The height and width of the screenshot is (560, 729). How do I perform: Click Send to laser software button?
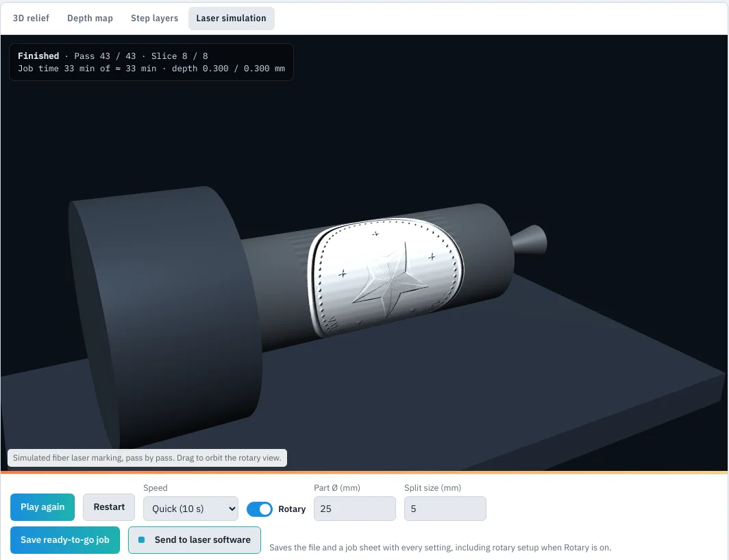195,540
